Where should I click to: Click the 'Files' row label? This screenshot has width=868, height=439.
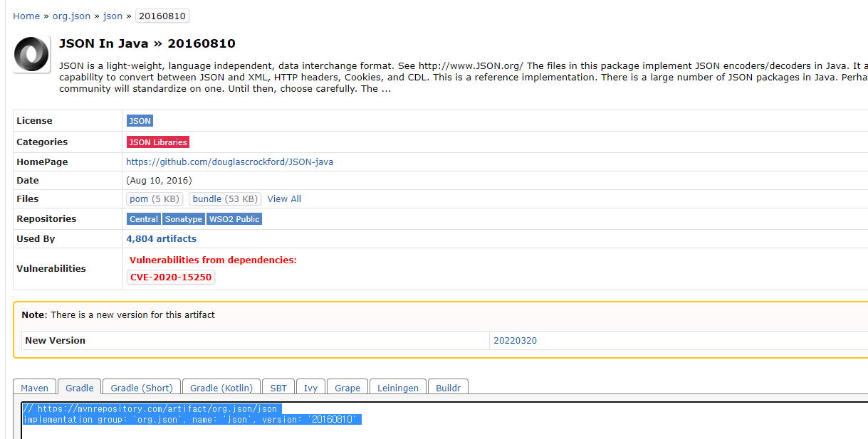point(28,199)
